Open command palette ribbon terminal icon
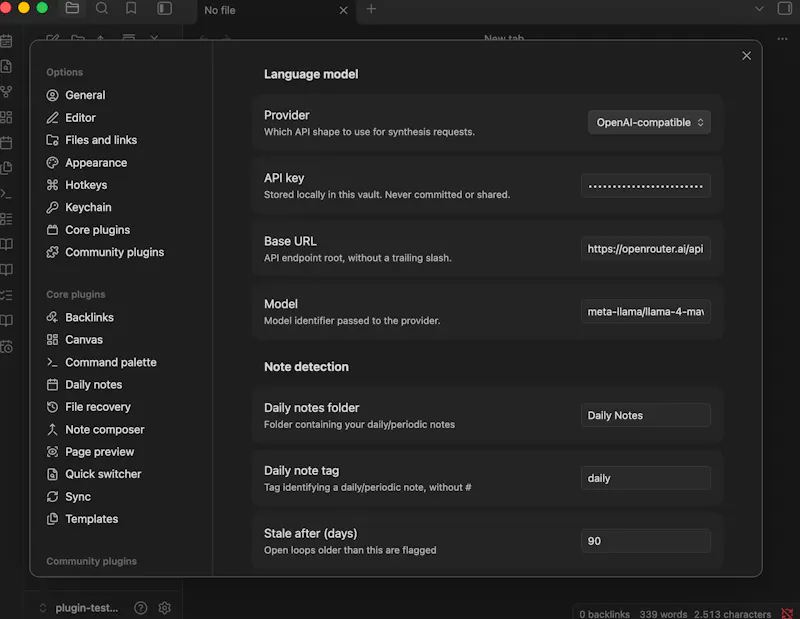This screenshot has height=619, width=800. click(6, 193)
